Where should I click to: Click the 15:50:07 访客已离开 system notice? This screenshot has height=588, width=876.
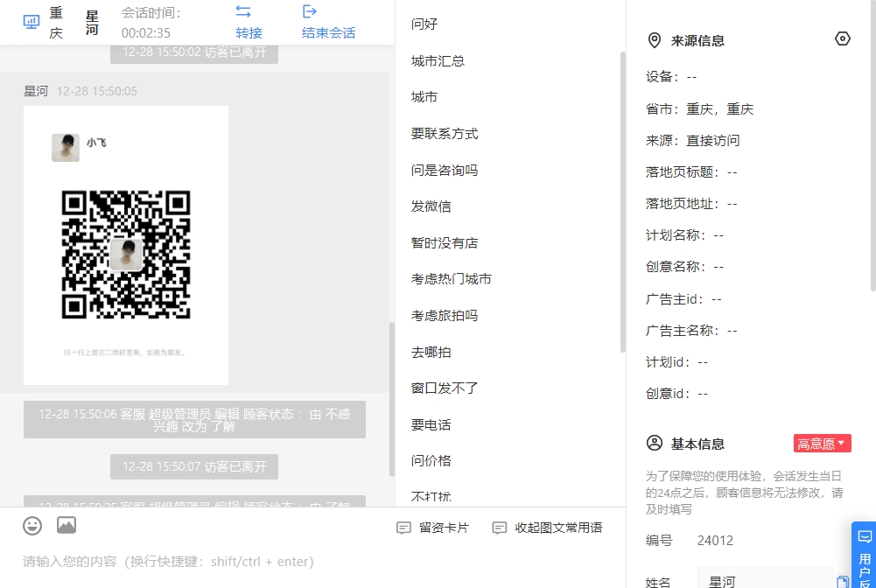pyautogui.click(x=194, y=466)
